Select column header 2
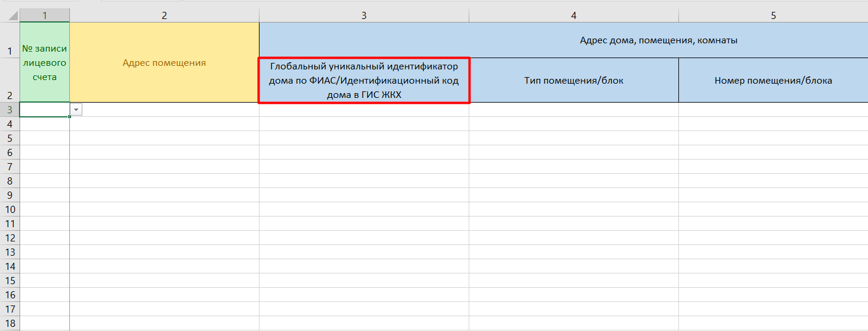868x331 pixels. [x=164, y=15]
